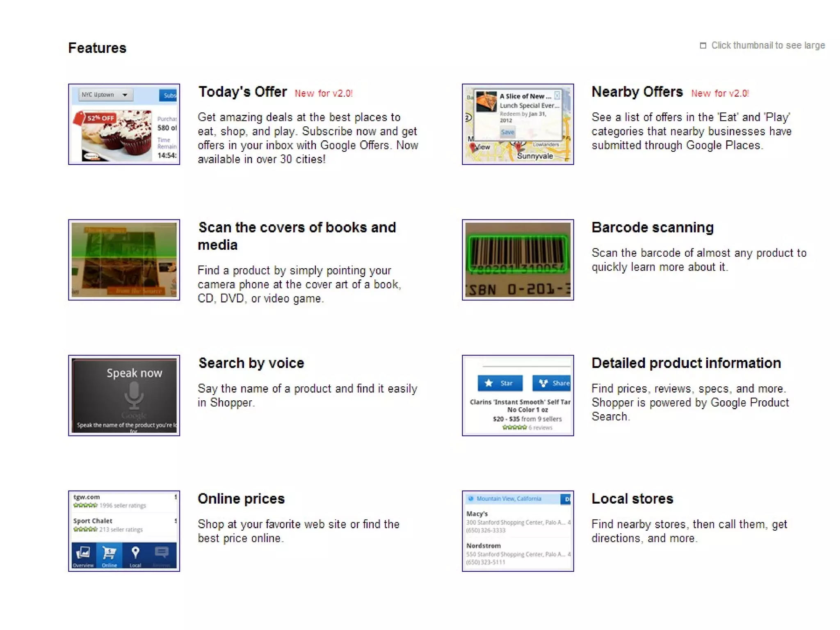This screenshot has height=630, width=840.
Task: Click the microphone icon under Speak now
Action: (134, 395)
